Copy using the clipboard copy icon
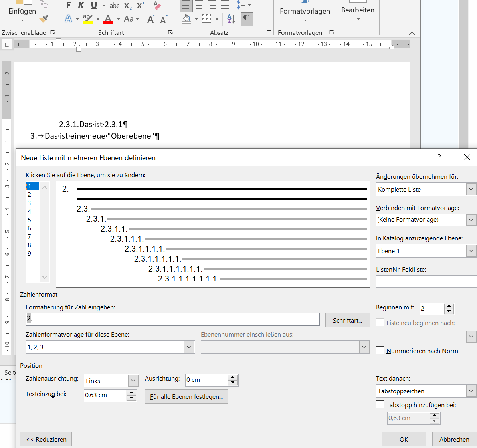477x448 pixels. (44, 4)
